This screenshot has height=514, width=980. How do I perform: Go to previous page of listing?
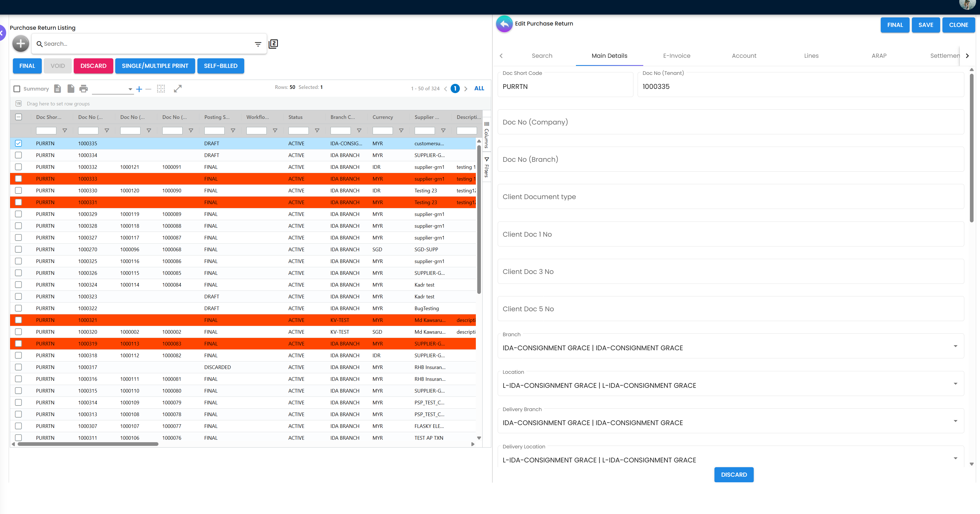(x=446, y=89)
